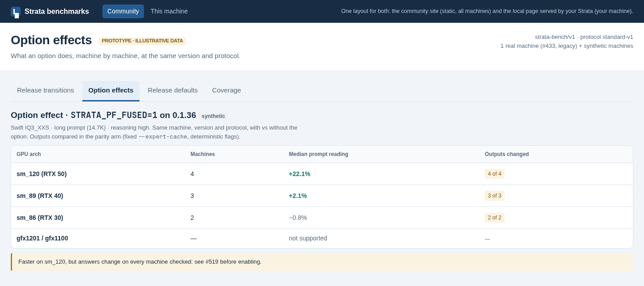Click the PROTOTYPE · ILLUSTRATIVE DATA badge
This screenshot has width=644, height=286.
pyautogui.click(x=142, y=41)
